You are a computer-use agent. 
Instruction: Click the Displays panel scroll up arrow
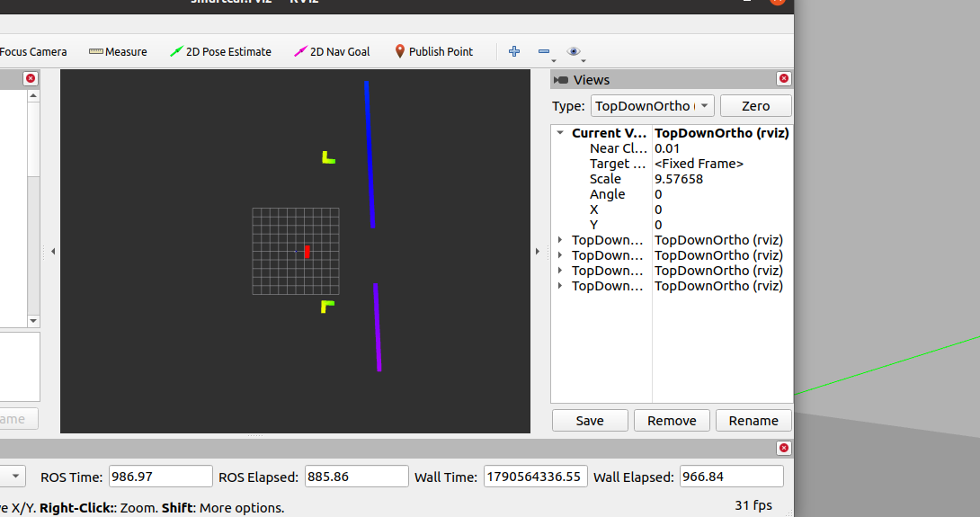(x=33, y=95)
